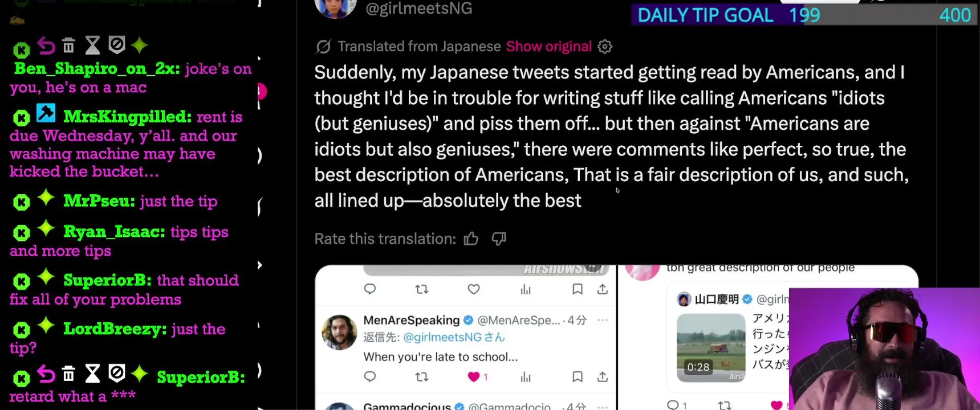The height and width of the screenshot is (410, 980).
Task: Rate the translation with thumbs up
Action: pyautogui.click(x=471, y=239)
